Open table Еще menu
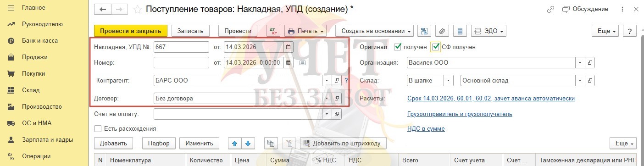The image size is (644, 166). click(x=623, y=143)
